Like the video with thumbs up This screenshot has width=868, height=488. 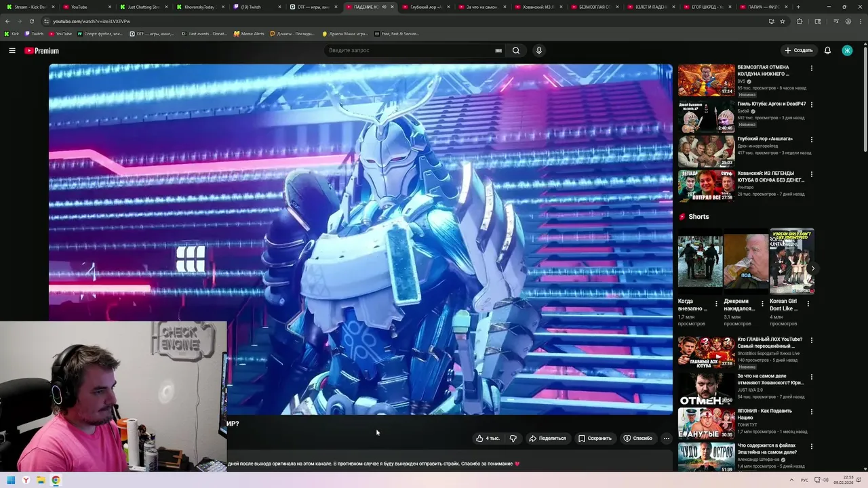488,439
